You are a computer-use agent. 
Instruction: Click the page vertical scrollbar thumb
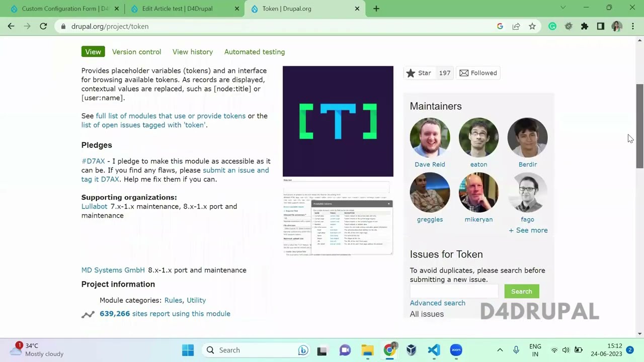640,126
